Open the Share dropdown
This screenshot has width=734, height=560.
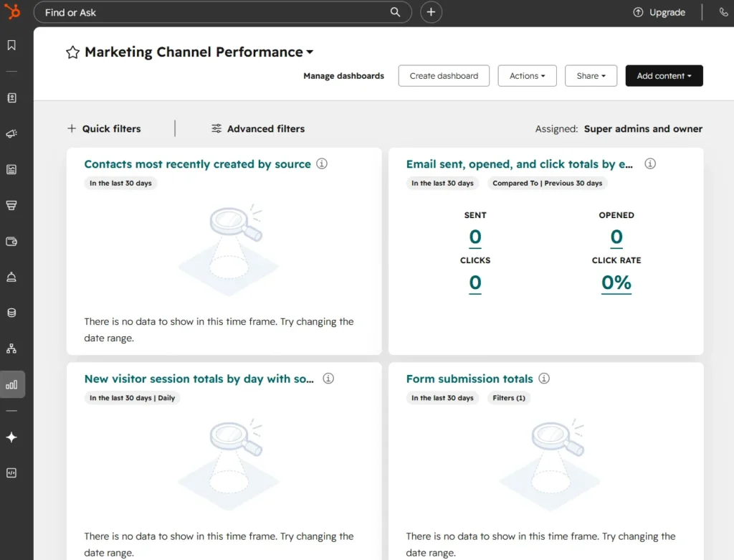click(x=591, y=75)
